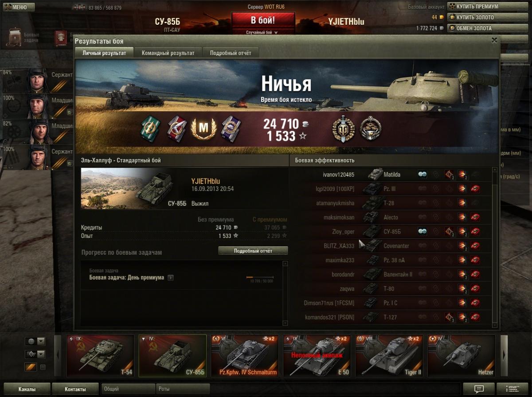Start battle with В бой! button

[263, 20]
